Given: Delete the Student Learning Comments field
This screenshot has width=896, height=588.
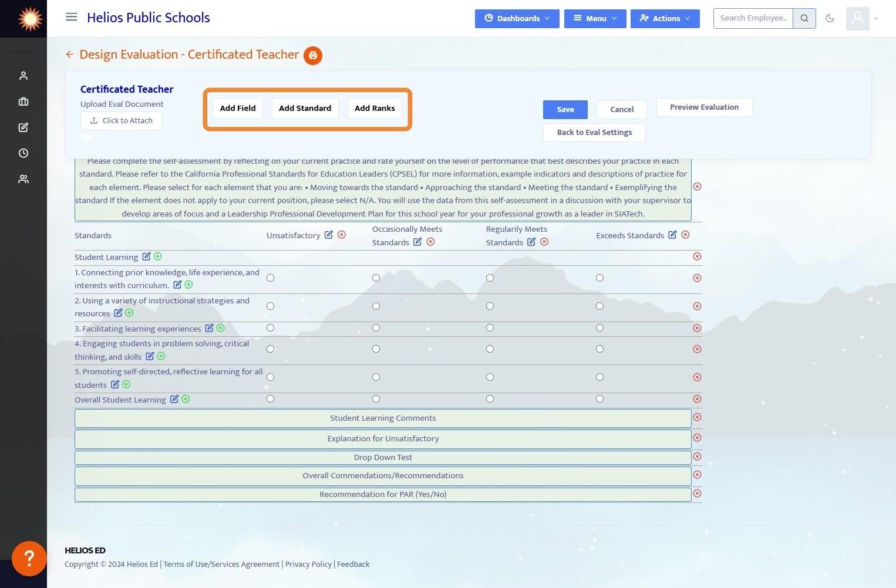Looking at the screenshot, I should click(697, 417).
